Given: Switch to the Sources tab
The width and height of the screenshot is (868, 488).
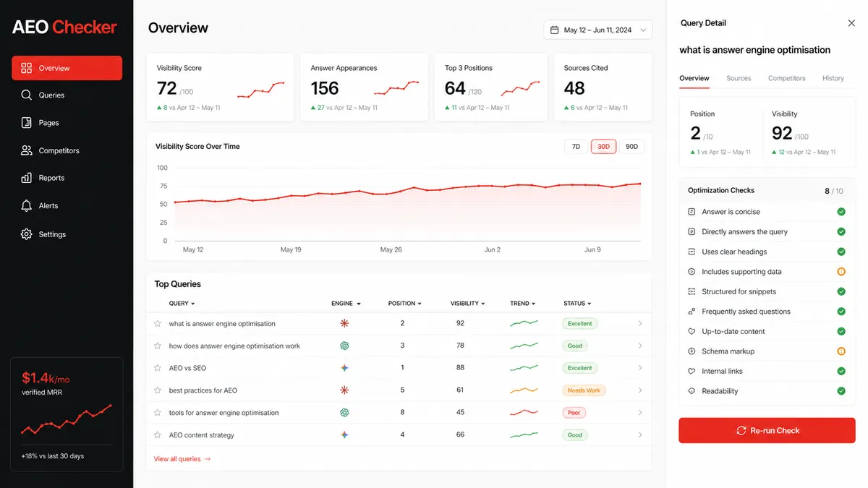Looking at the screenshot, I should point(739,78).
